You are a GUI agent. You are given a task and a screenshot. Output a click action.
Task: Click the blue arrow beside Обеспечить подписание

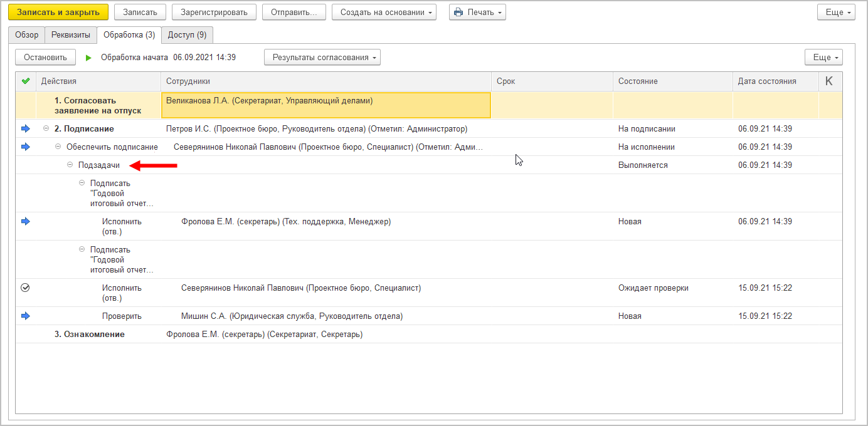click(x=26, y=147)
